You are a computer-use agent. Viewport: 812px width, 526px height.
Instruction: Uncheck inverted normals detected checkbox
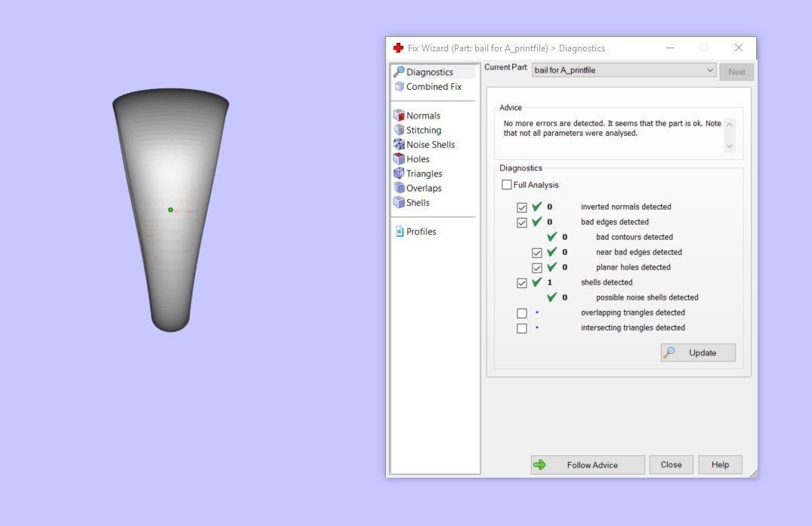(521, 207)
